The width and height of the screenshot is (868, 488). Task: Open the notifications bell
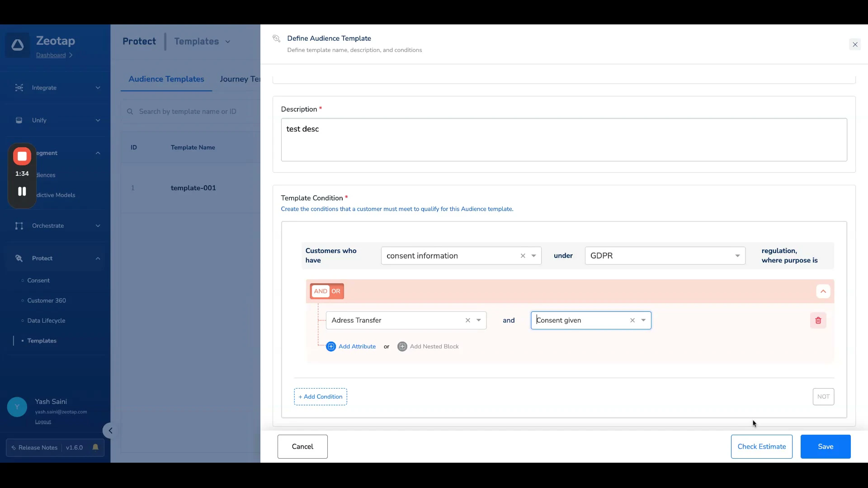[95, 447]
